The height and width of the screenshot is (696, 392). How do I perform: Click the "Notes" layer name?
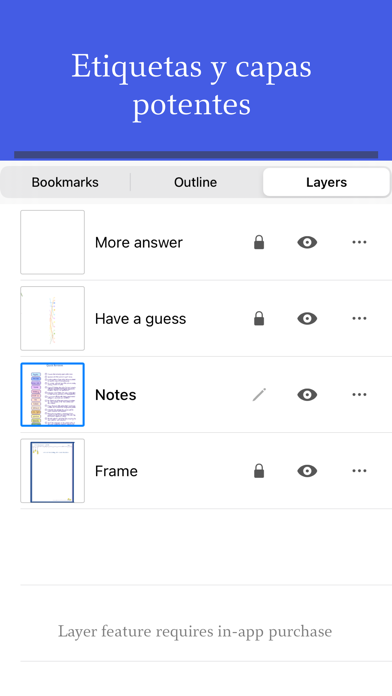click(115, 395)
